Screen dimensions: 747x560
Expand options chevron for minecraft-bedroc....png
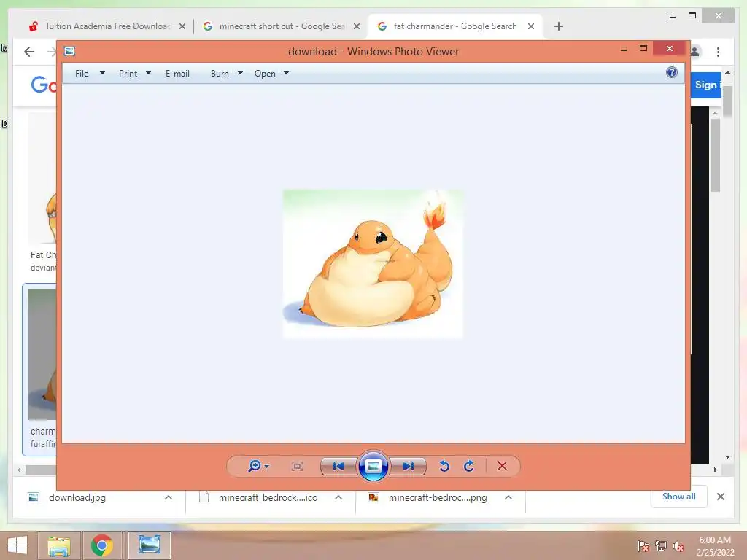(x=508, y=497)
